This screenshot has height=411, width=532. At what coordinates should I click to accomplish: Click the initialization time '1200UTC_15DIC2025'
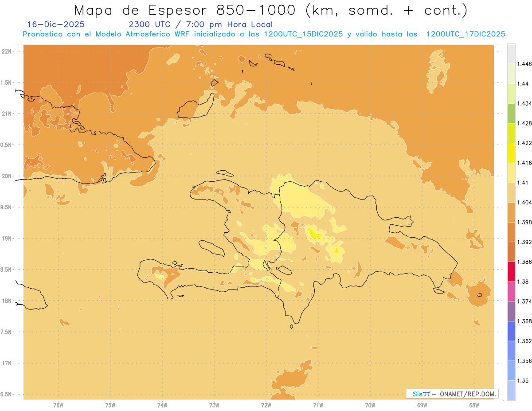click(x=303, y=34)
